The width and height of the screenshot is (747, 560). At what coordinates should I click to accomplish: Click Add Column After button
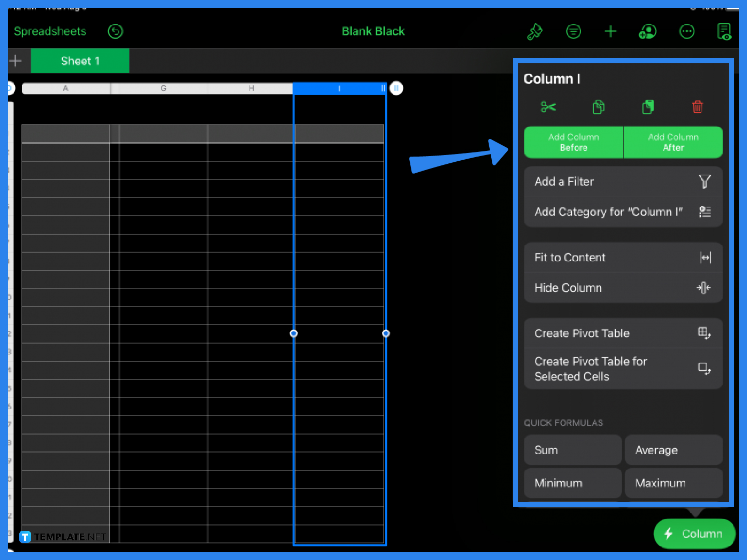coord(673,142)
